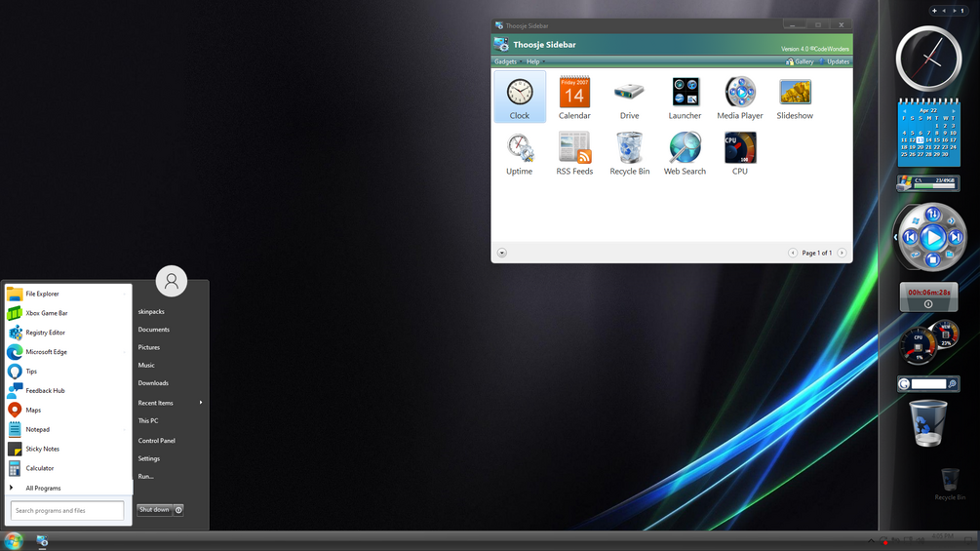
Task: Launch Calculator
Action: 67,468
